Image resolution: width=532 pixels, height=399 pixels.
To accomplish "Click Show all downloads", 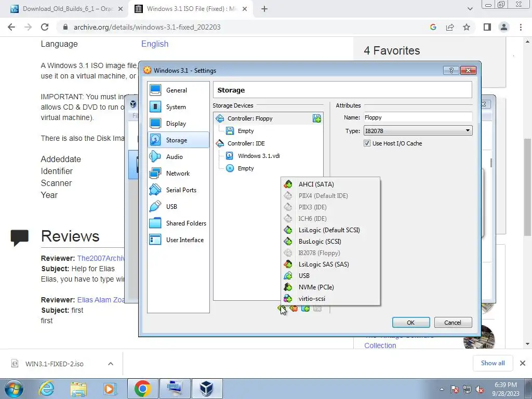I will click(493, 363).
